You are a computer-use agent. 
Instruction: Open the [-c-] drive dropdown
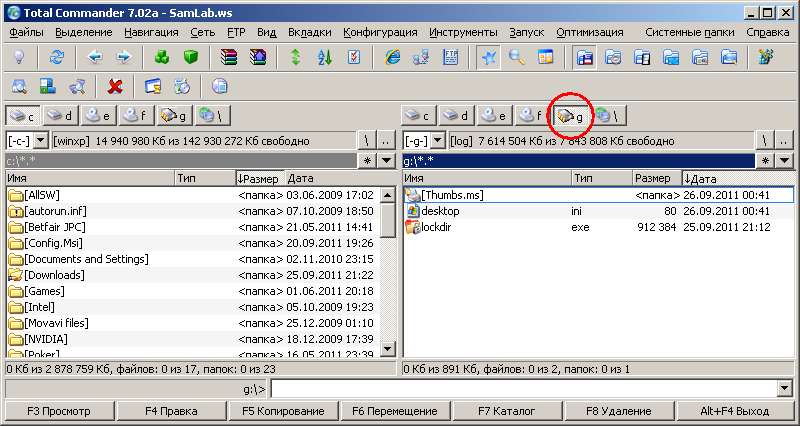click(x=41, y=140)
